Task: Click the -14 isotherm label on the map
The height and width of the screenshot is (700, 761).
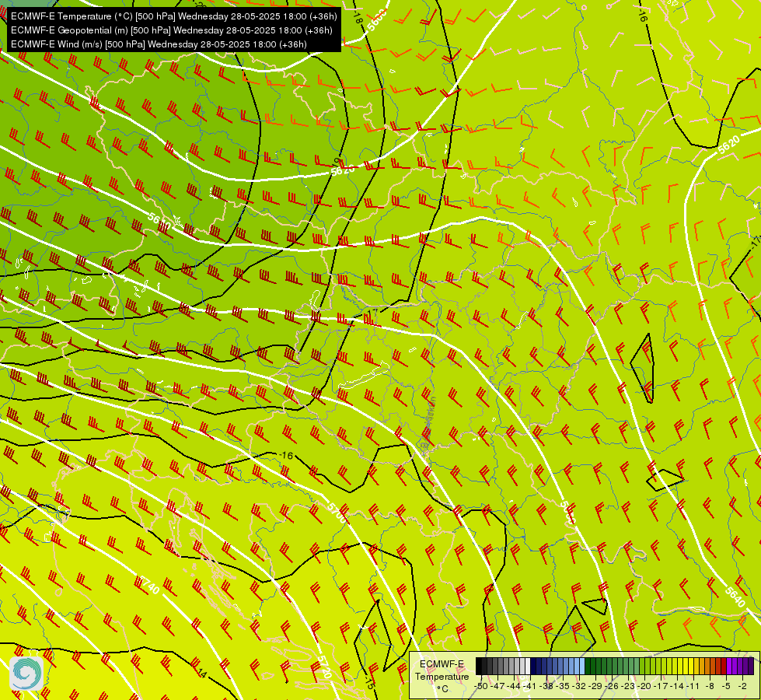Action: 201,674
